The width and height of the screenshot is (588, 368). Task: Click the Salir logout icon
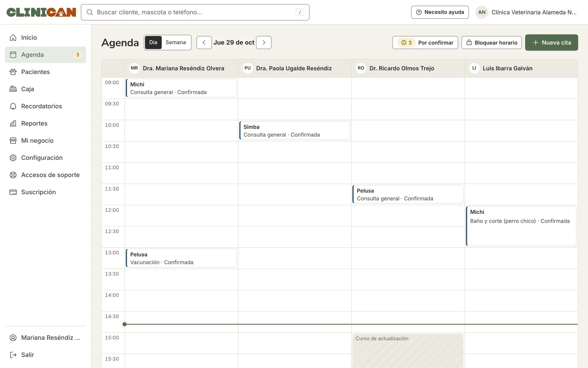click(x=13, y=355)
